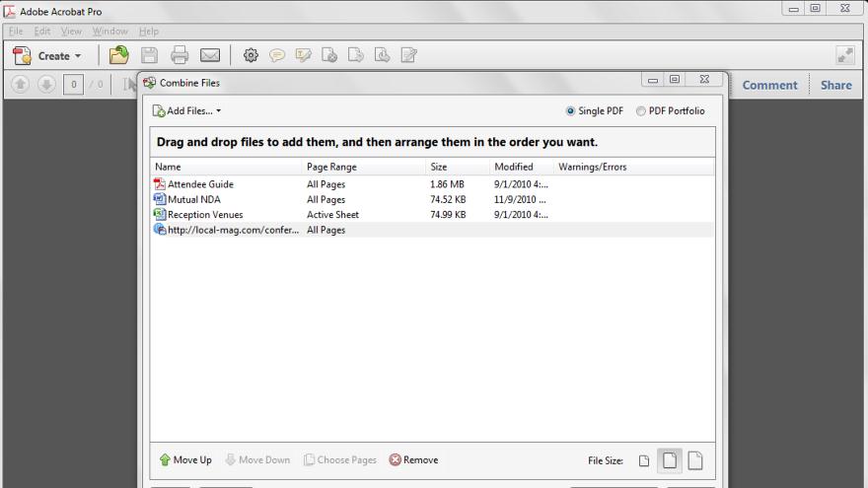Click All Pages for Mutual NDA
This screenshot has height=488, width=868.
(x=326, y=200)
